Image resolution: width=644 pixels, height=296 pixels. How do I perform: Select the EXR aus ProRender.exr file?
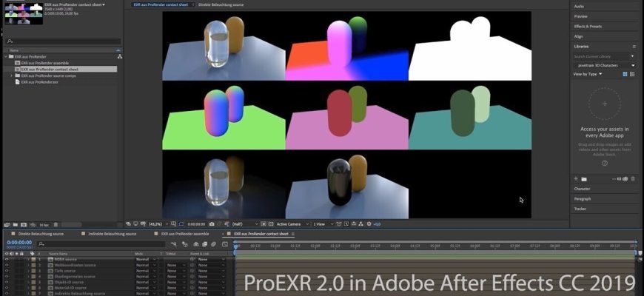tap(38, 82)
